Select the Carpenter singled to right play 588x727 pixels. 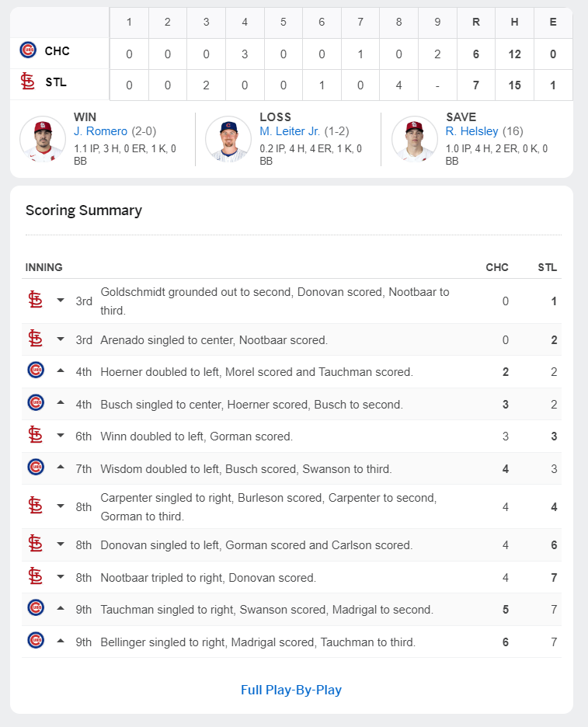(x=291, y=506)
